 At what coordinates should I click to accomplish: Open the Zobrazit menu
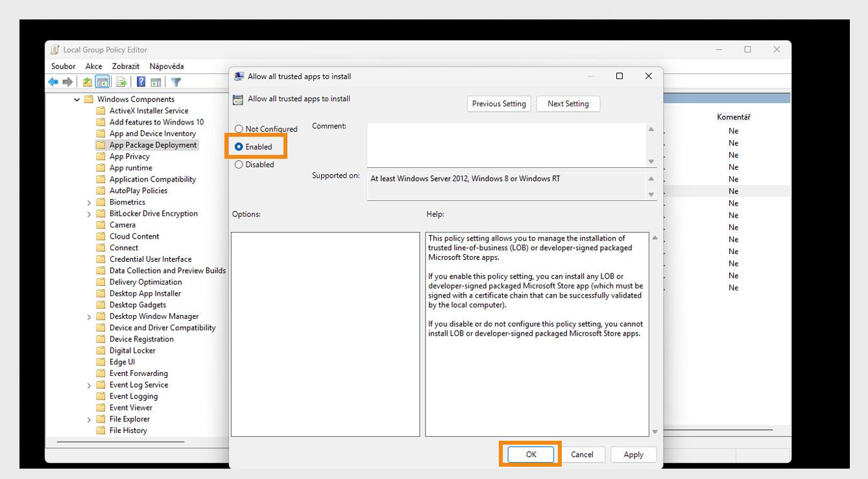click(x=126, y=66)
